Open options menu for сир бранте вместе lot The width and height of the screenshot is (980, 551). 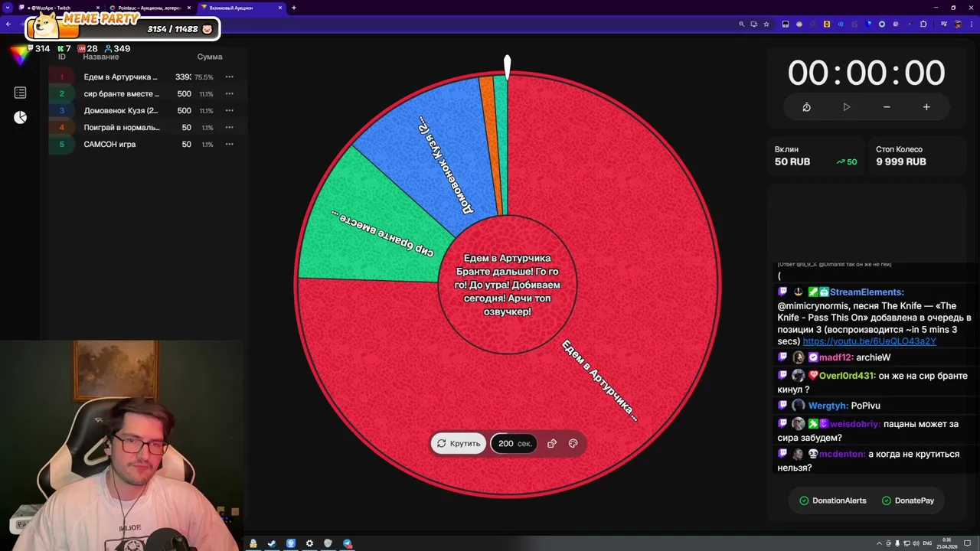(x=229, y=94)
